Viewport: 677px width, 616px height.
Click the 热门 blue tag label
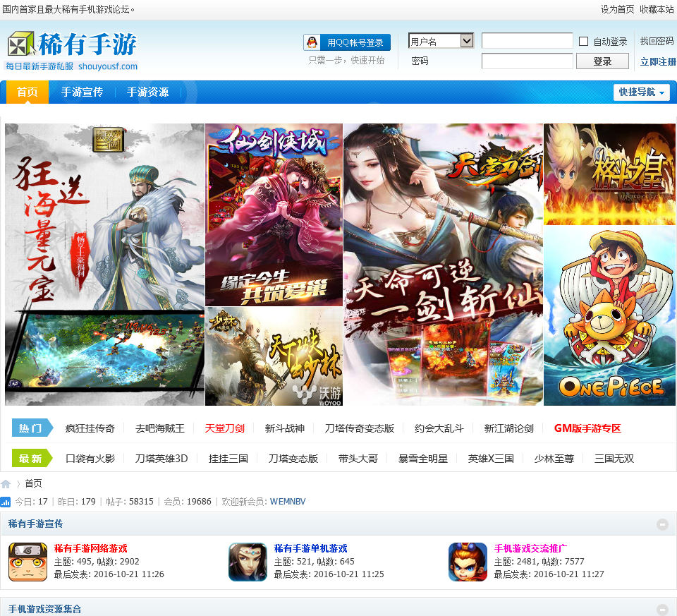[x=32, y=428]
